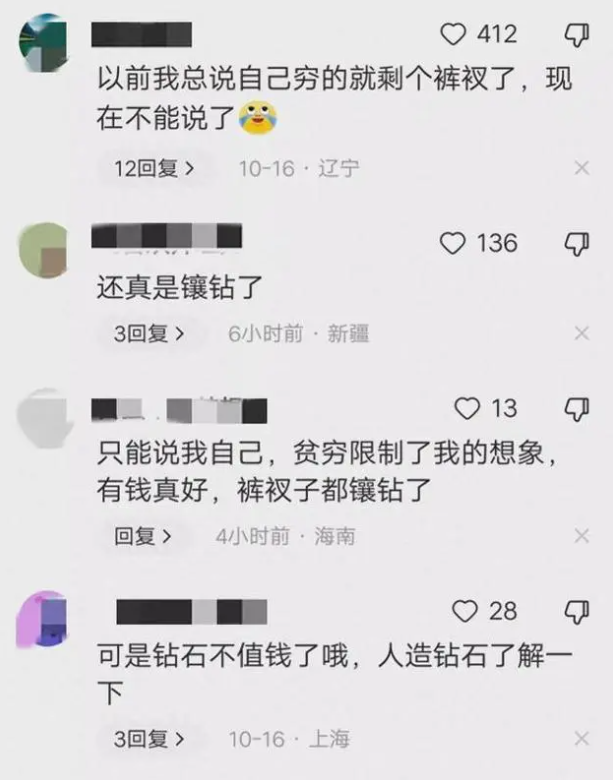
Task: Expand 3回复 under the 6小时前 comment
Action: tap(149, 334)
